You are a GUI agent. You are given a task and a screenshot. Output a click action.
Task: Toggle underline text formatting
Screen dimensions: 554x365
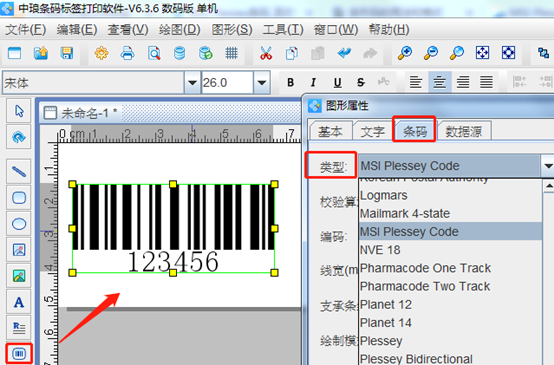point(337,82)
